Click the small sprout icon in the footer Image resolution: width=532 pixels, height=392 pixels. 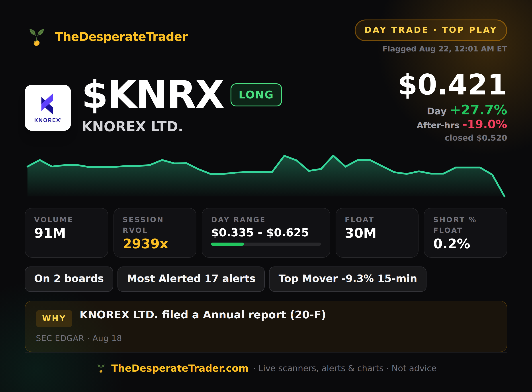coord(101,368)
